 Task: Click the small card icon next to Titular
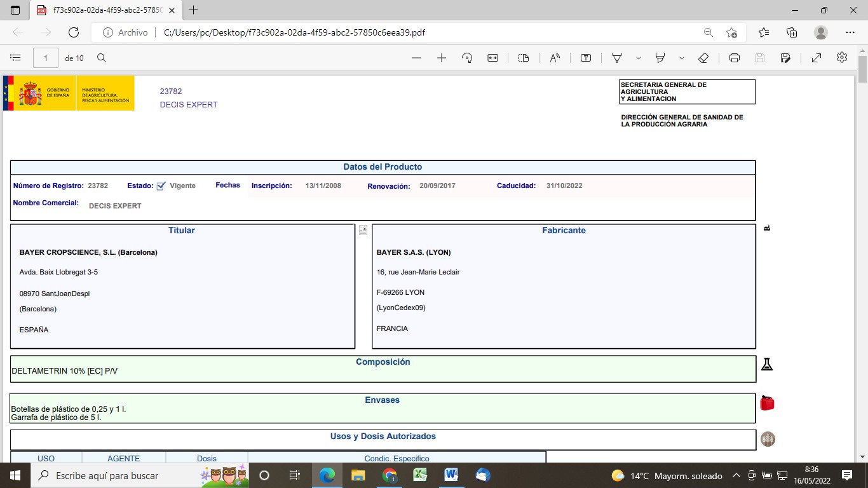[x=363, y=230]
